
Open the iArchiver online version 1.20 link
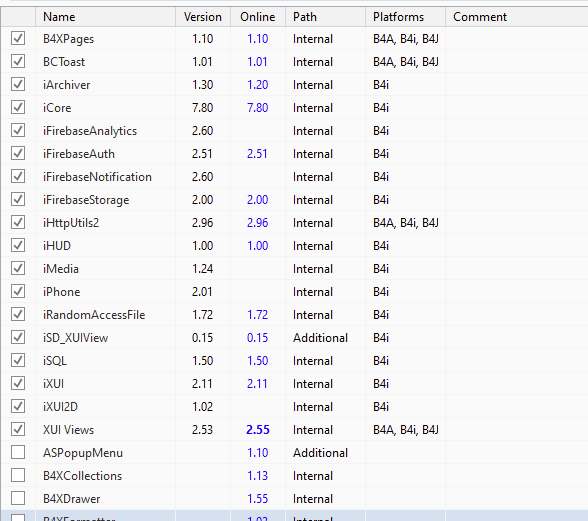(x=258, y=85)
